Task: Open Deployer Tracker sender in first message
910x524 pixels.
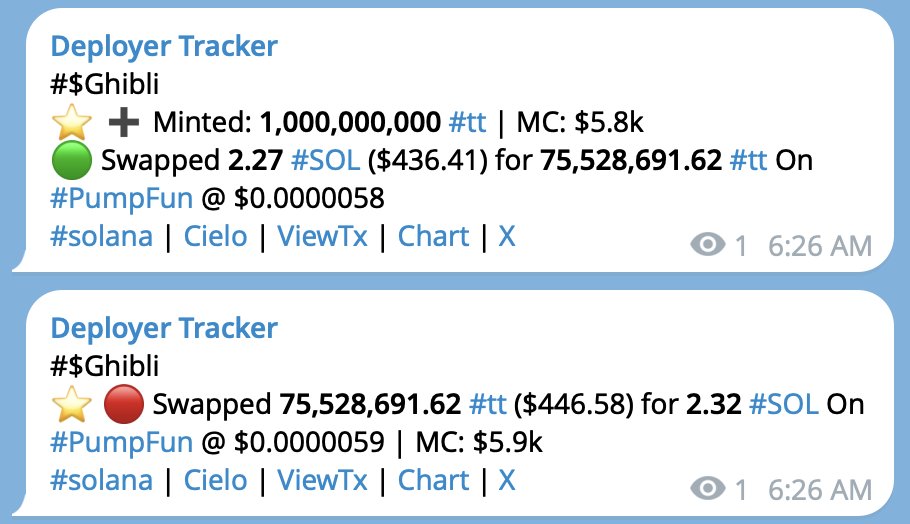Action: pyautogui.click(x=164, y=46)
